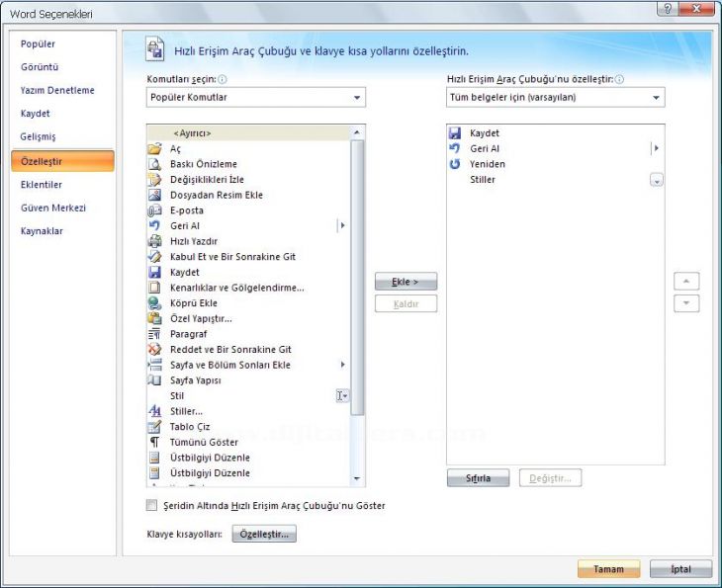Confirm with the Tamam button
Viewport: 722px width, 588px height.
tap(608, 569)
